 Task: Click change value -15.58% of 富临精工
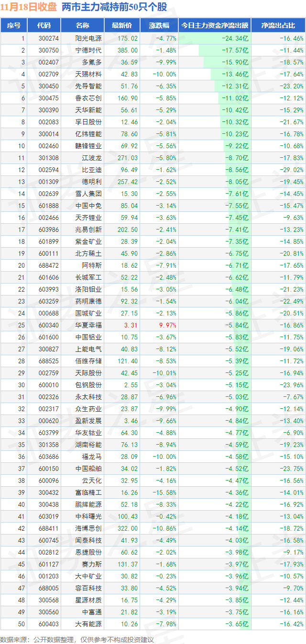[x=165, y=492]
